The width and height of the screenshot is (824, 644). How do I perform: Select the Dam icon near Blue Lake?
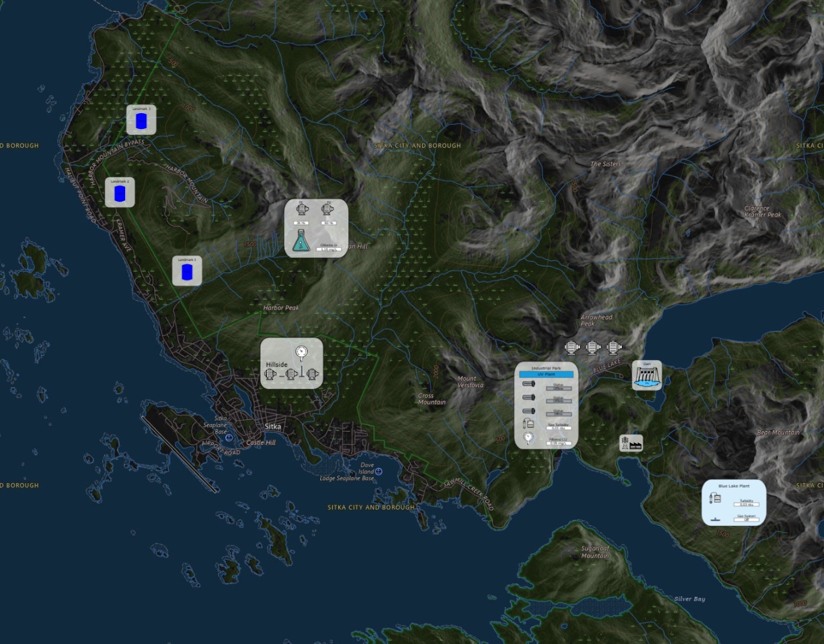646,374
